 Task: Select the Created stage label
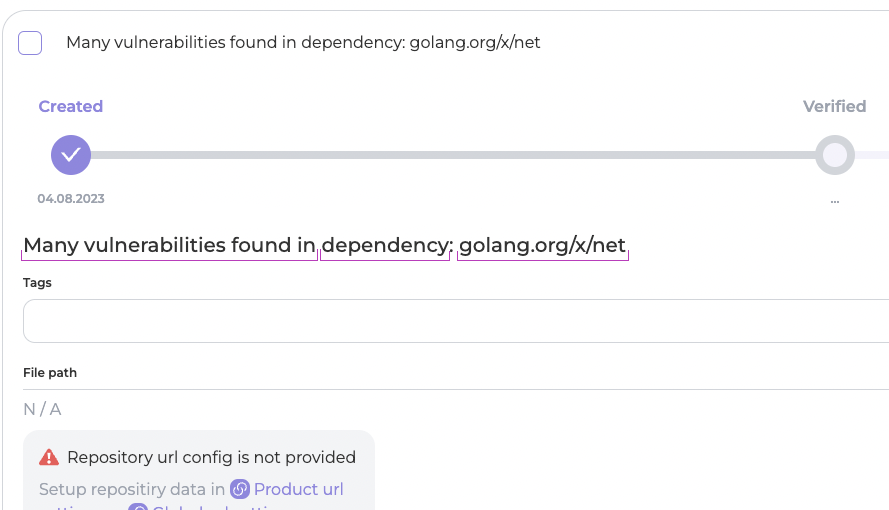[x=71, y=107]
